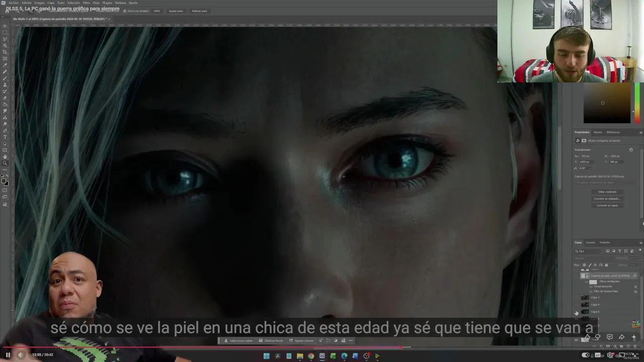Toggle visibility of Tono/saturación filter
The image size is (644, 362).
coord(591,287)
